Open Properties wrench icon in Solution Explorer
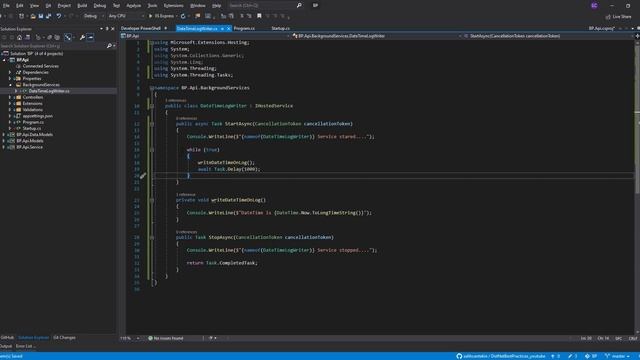Image resolution: width=640 pixels, height=360 pixels. click(82, 37)
